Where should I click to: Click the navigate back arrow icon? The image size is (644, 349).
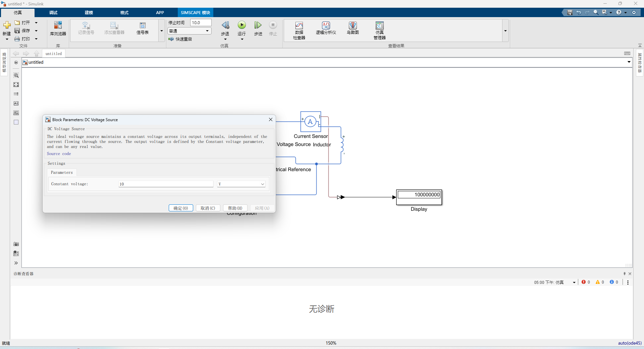16,53
